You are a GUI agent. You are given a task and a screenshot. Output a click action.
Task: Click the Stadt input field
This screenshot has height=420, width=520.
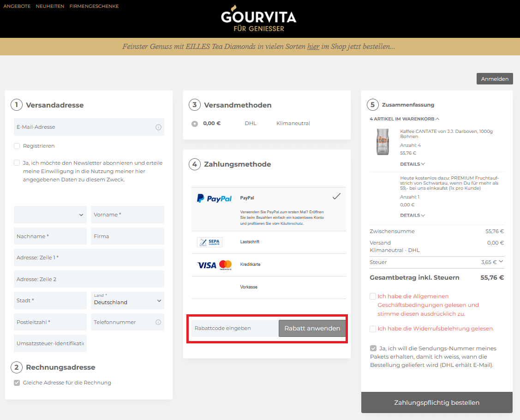click(50, 300)
